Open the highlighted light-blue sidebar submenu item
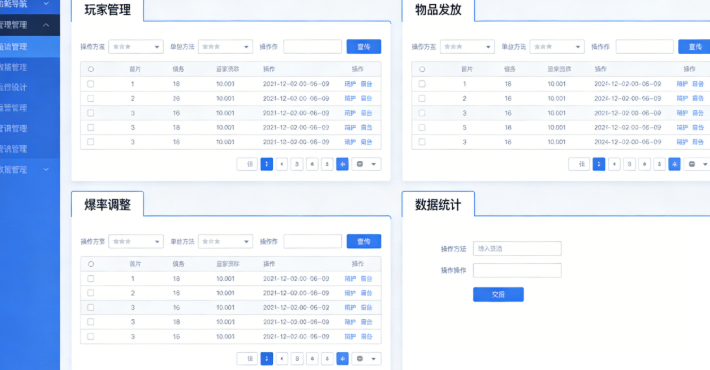Viewport: 710px width, 370px height. 29,47
